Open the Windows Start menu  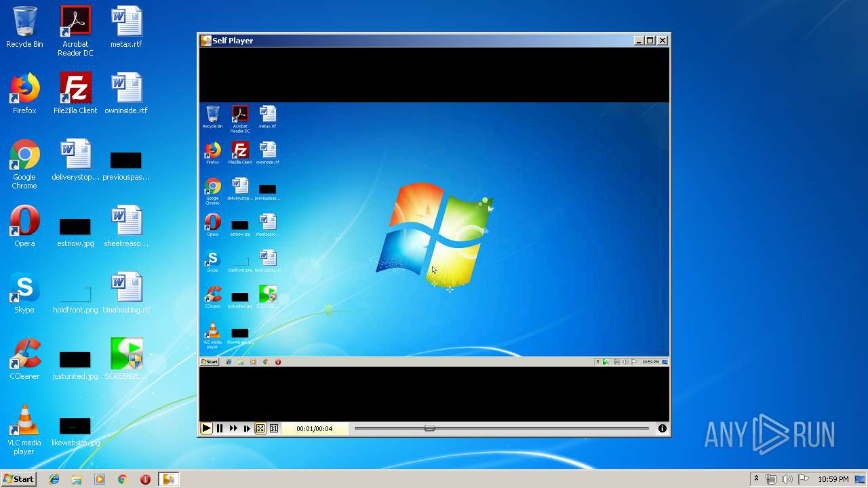coord(18,479)
